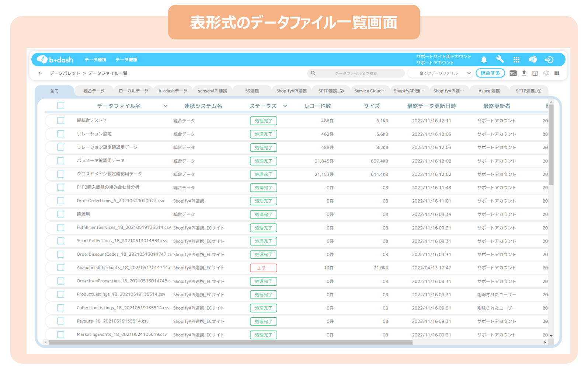Select the S3連携 tab
588x370 pixels.
tap(252, 91)
